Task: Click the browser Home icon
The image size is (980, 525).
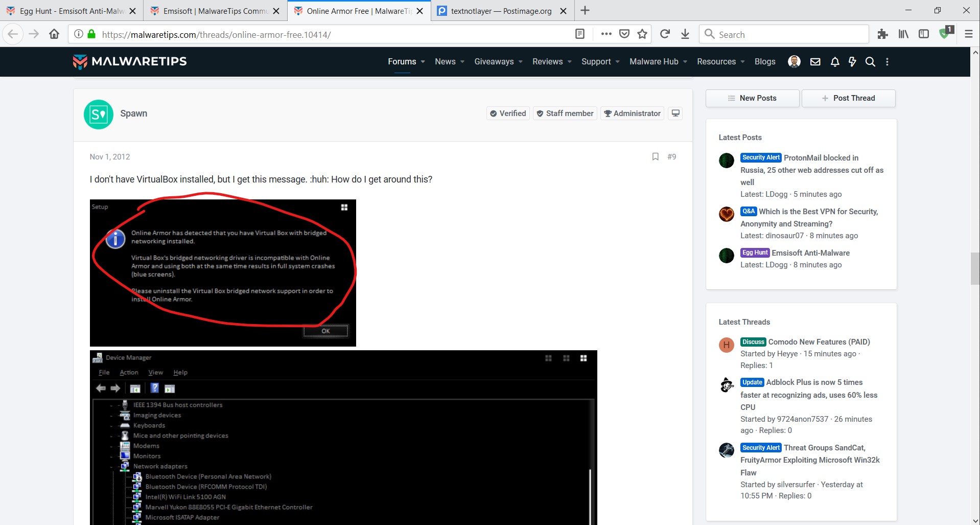Action: pos(54,34)
